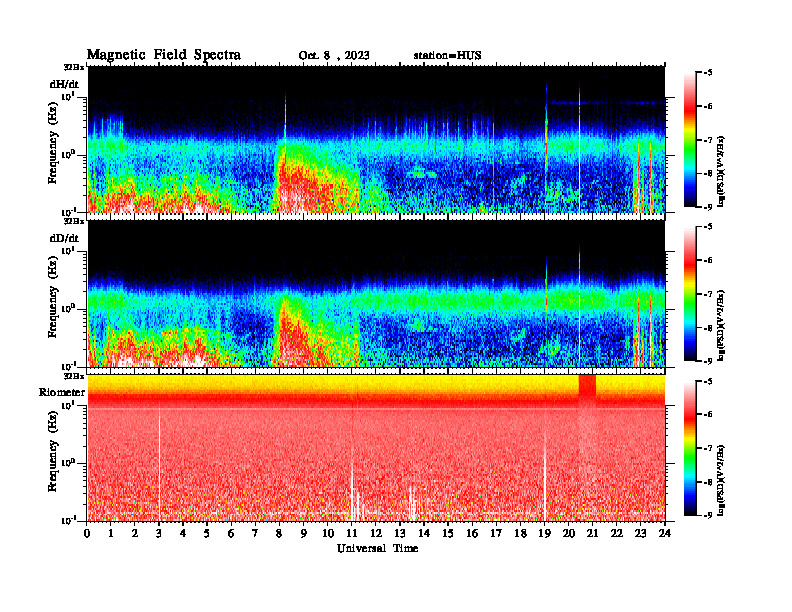Image resolution: width=792 pixels, height=612 pixels.
Task: Click hour "6" on the time axis
Action: click(x=231, y=533)
